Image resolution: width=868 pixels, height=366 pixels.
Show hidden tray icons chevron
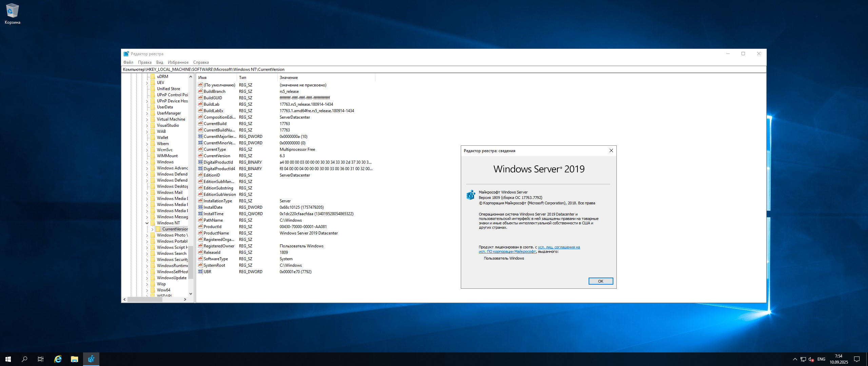[x=795, y=359]
